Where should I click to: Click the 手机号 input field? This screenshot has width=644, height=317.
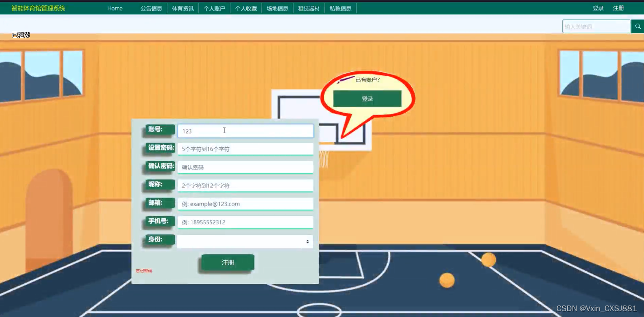[245, 222]
